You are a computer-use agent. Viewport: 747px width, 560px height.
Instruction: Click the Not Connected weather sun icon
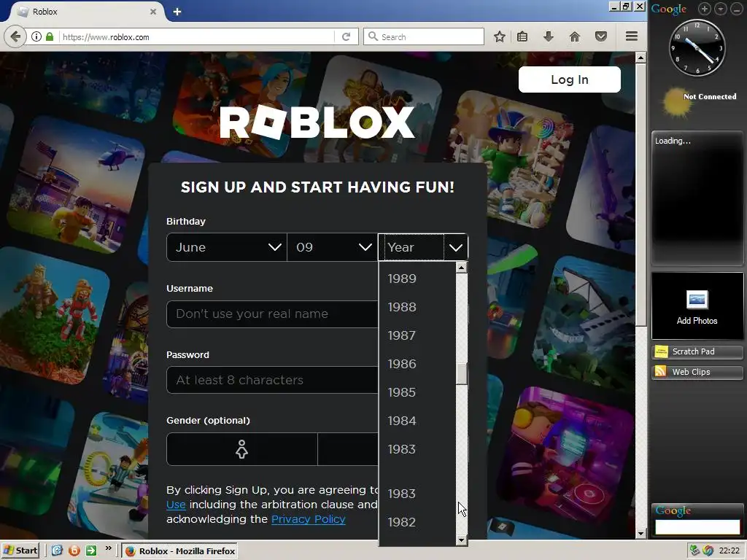(x=676, y=101)
